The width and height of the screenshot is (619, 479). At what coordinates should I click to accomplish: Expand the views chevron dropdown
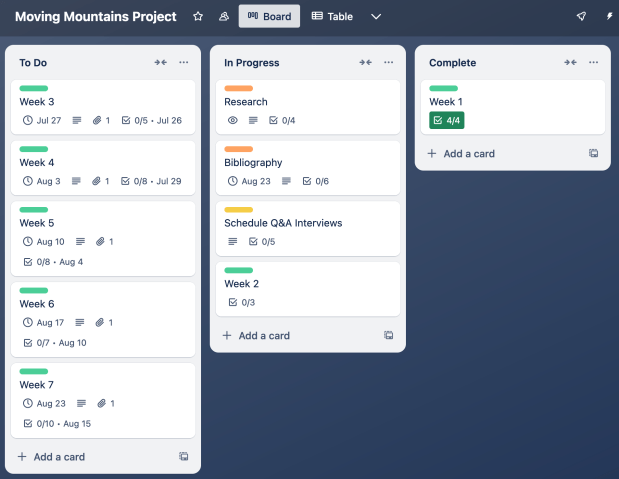tap(376, 16)
